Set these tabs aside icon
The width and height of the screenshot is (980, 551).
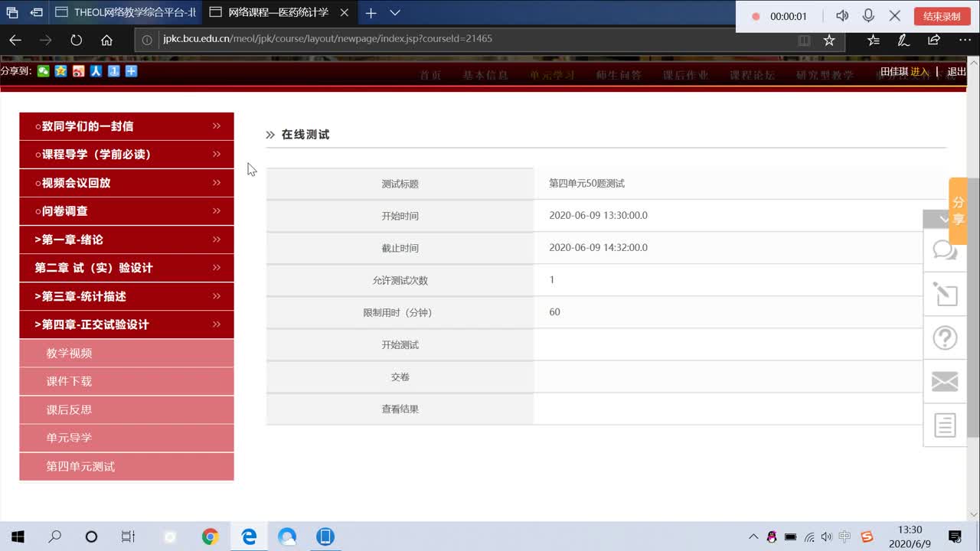[36, 13]
